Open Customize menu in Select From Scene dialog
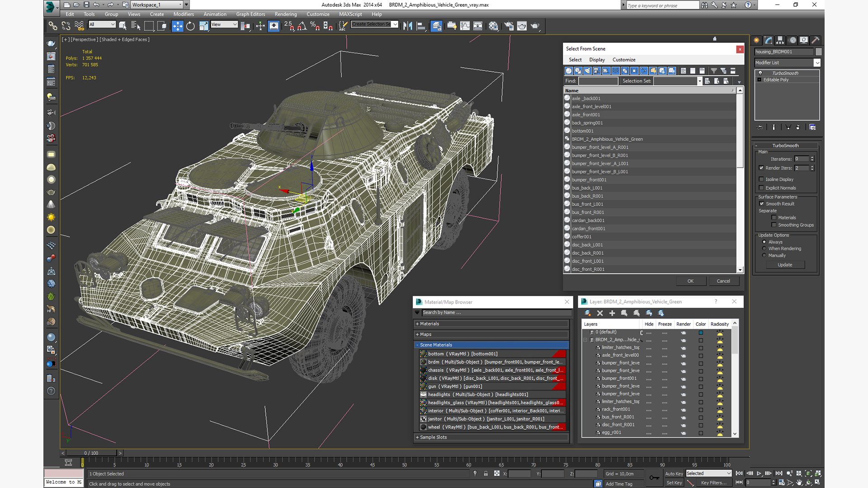 point(624,60)
